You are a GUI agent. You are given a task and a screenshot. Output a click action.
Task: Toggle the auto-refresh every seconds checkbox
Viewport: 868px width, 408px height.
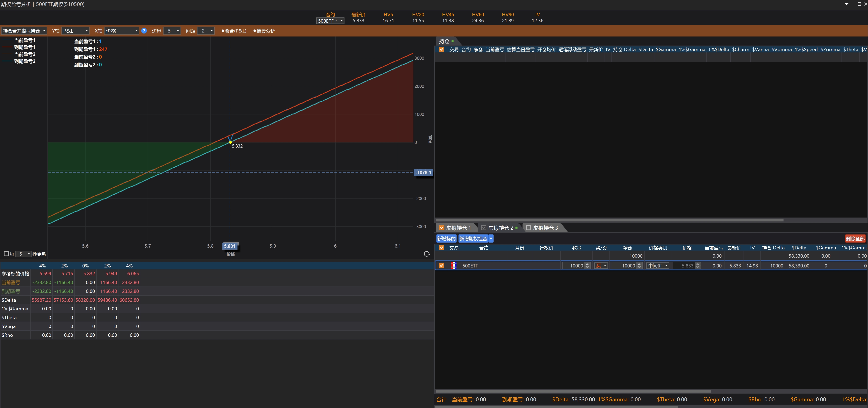click(6, 254)
